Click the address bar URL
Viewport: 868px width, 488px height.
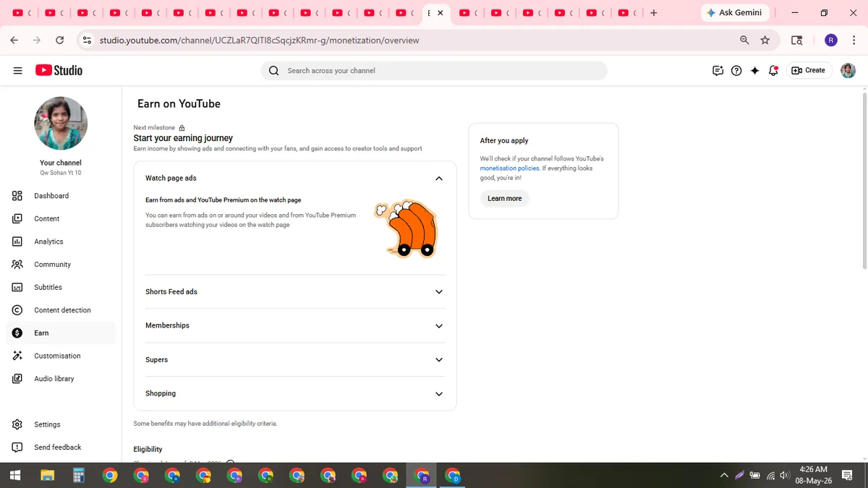click(x=259, y=40)
